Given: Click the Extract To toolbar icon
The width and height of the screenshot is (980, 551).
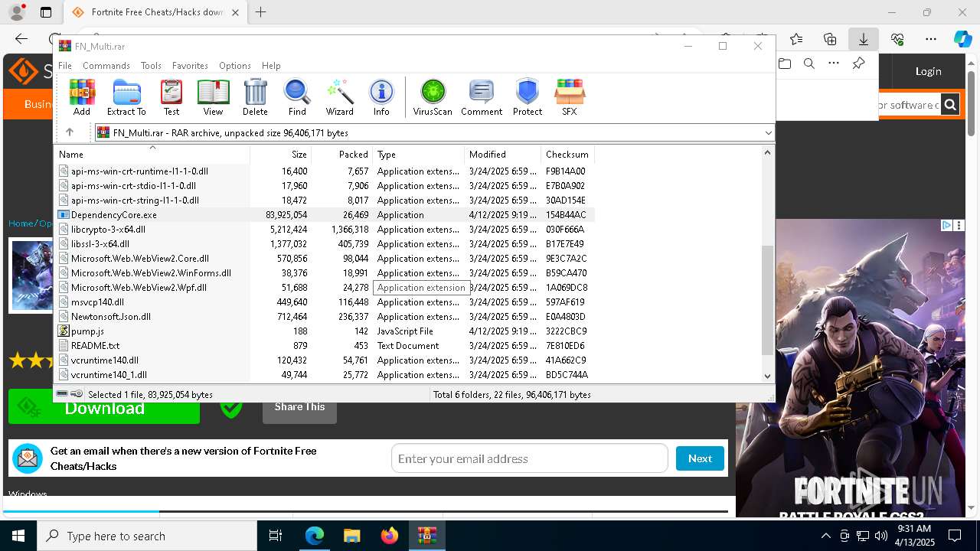Looking at the screenshot, I should pyautogui.click(x=126, y=97).
